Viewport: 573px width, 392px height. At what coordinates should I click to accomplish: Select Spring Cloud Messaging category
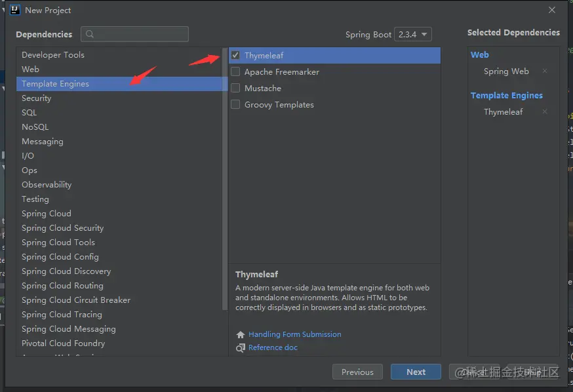(119, 329)
